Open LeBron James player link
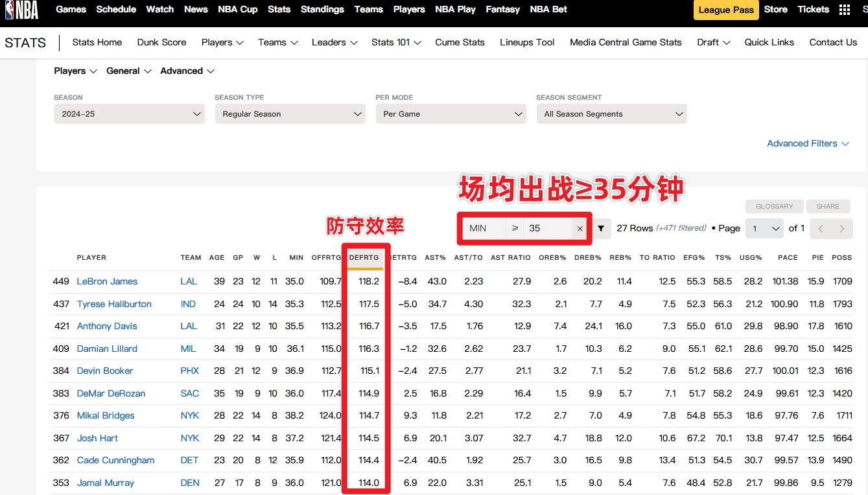868x495 pixels. click(x=107, y=281)
